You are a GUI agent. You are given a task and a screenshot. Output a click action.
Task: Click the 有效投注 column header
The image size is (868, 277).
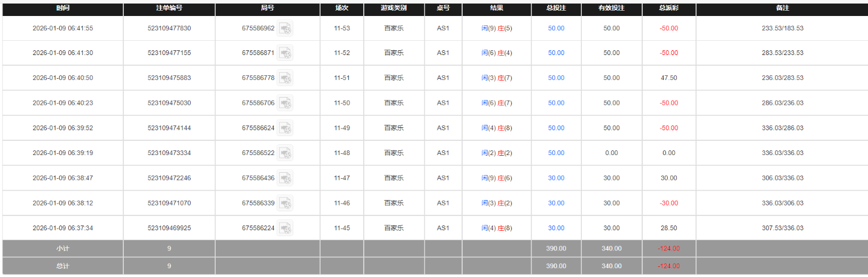(611, 9)
